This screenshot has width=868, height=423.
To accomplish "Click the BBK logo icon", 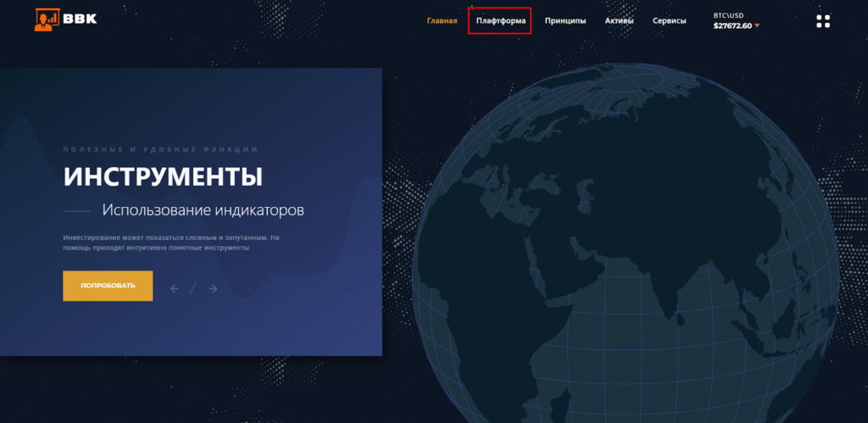I will pyautogui.click(x=47, y=19).
